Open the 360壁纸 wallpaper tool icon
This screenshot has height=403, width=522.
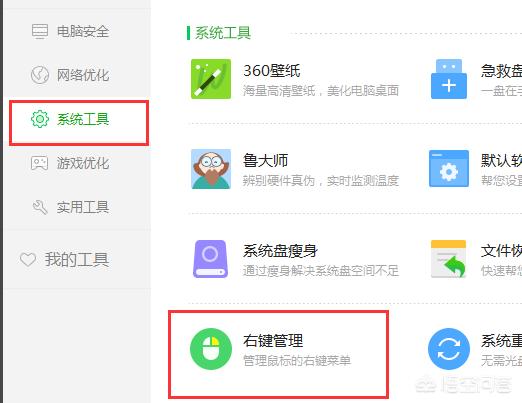211,79
